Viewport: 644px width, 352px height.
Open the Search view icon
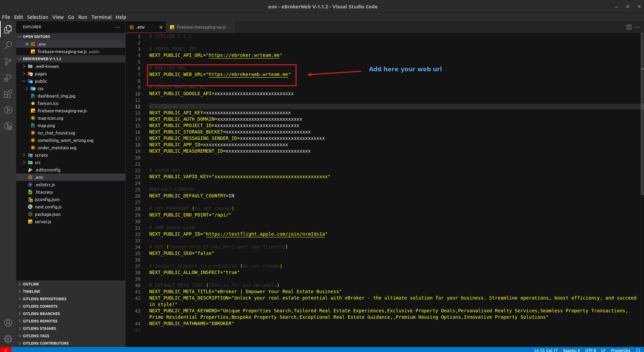coord(8,45)
